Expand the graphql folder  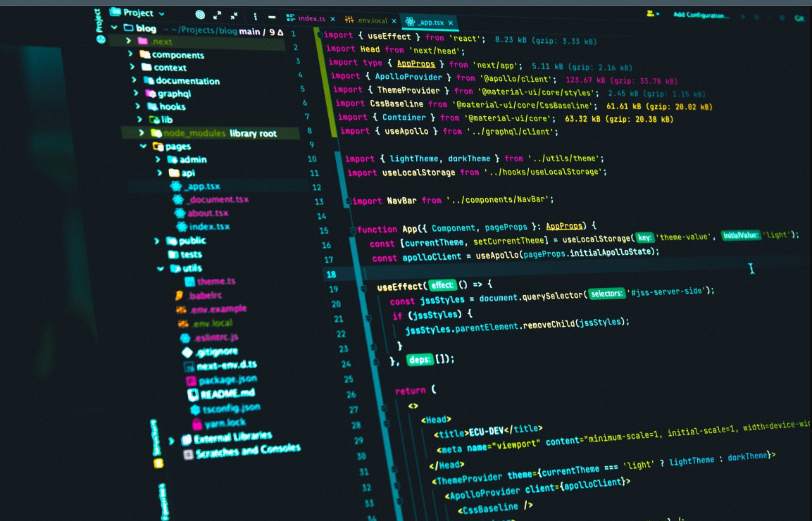136,93
